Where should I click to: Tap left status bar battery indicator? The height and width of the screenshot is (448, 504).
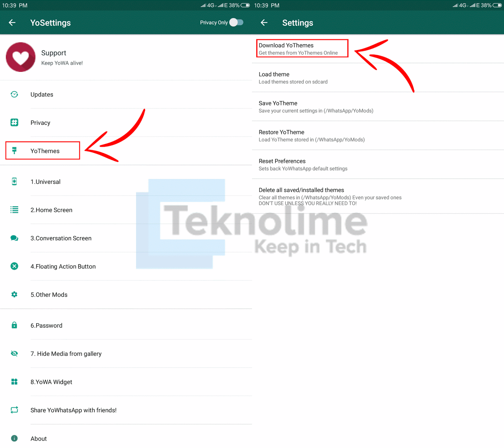245,5
